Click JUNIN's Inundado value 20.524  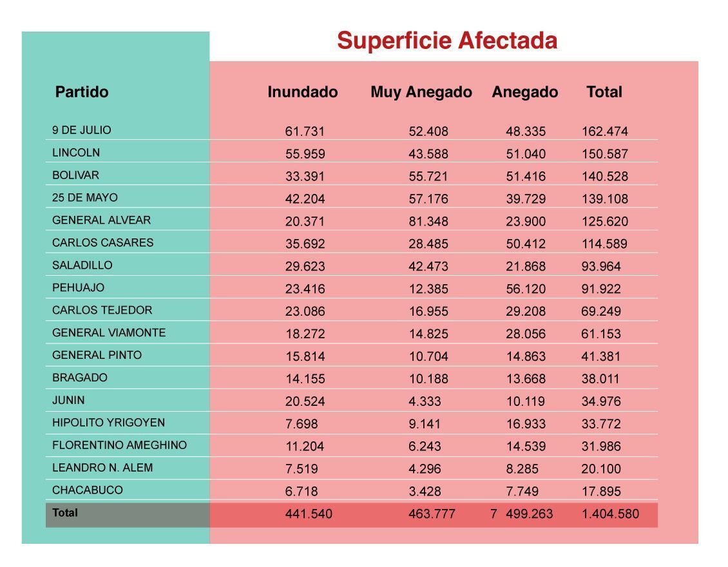pos(305,401)
